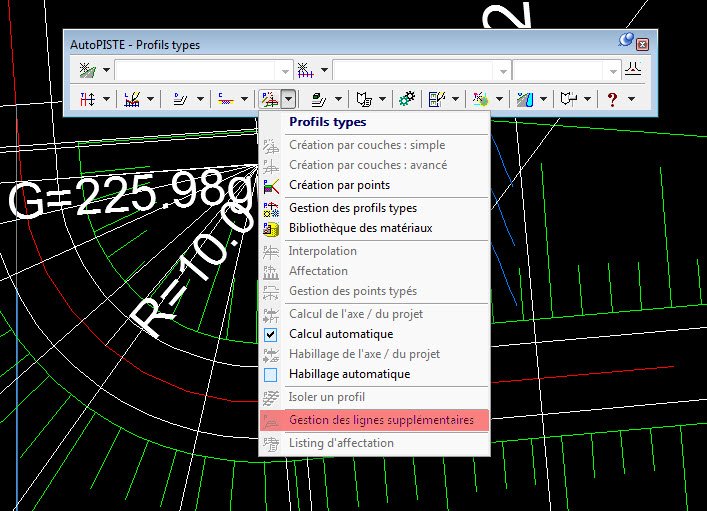
Task: Click the shield with connector icon
Action: (x=569, y=98)
